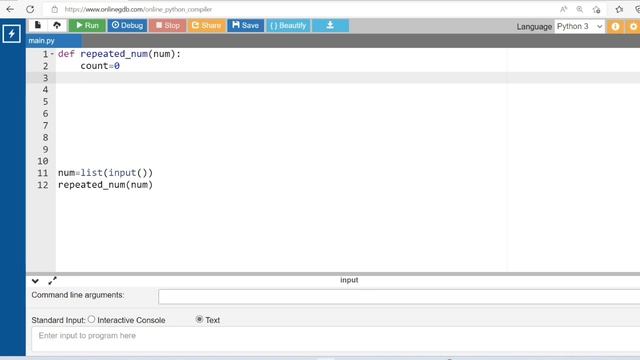
Task: Click the 'count=0' code line
Action: (x=100, y=66)
